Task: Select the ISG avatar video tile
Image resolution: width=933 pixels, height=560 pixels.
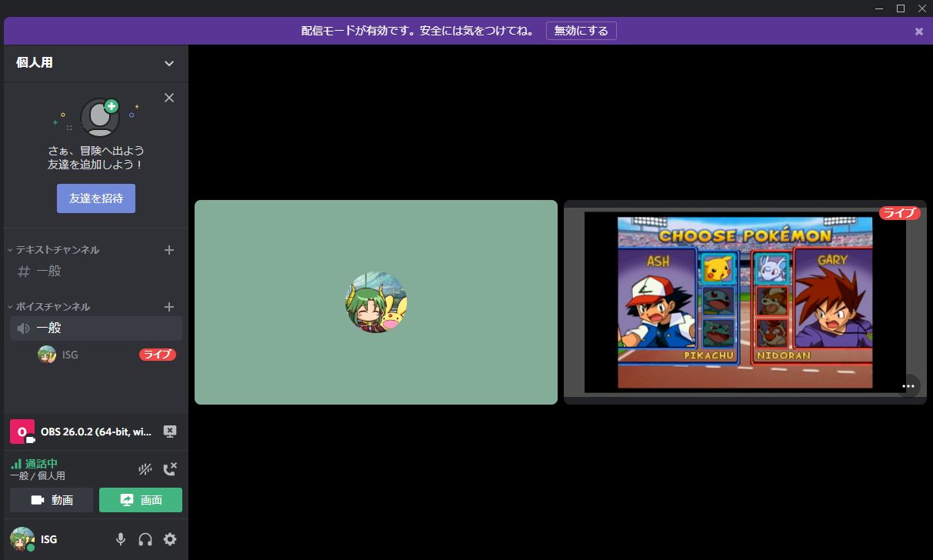Action: [376, 302]
